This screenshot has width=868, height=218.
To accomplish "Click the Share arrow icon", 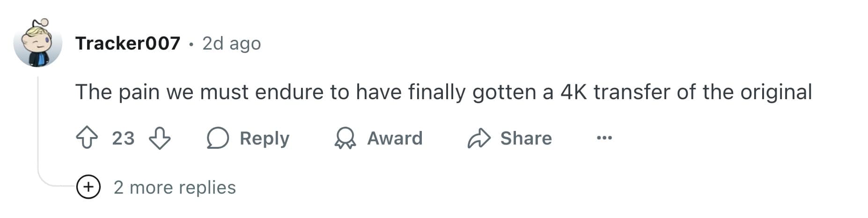I will pyautogui.click(x=478, y=138).
